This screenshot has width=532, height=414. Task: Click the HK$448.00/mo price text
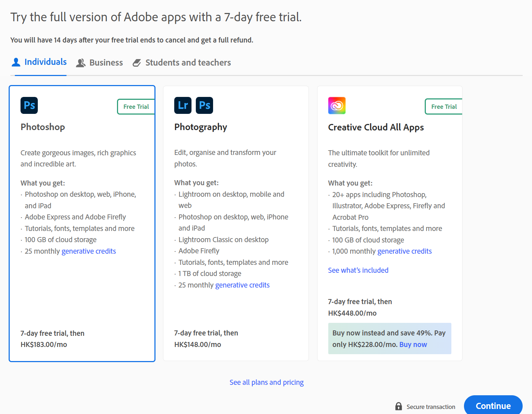click(x=352, y=313)
